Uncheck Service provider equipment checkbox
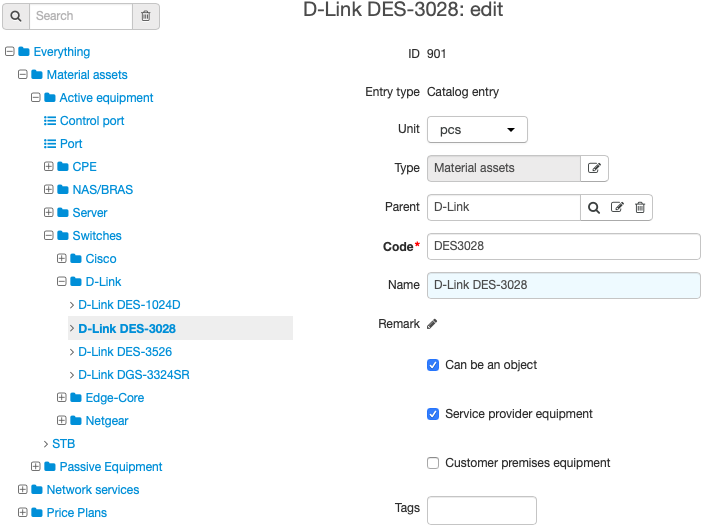The image size is (702, 527). pos(433,414)
